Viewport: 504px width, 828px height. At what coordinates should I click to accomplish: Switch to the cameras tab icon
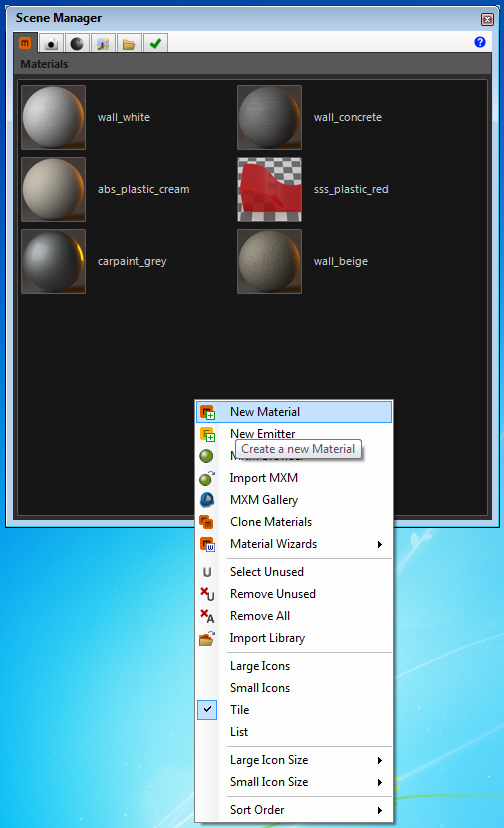click(x=51, y=43)
